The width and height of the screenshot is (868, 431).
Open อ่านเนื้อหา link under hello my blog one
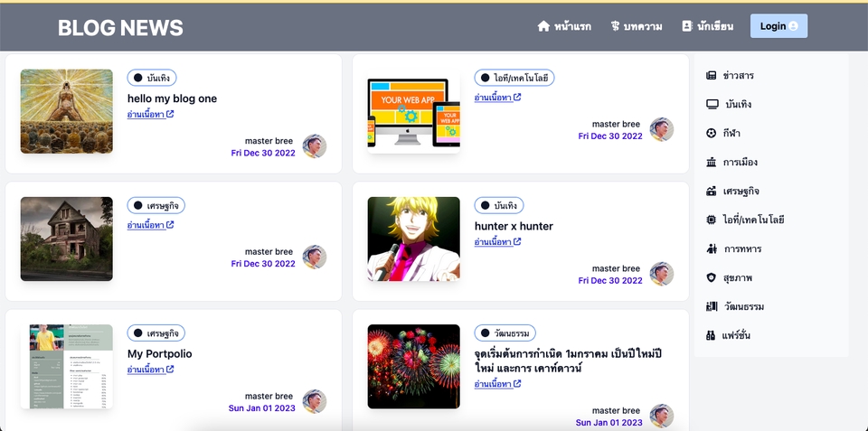click(151, 115)
